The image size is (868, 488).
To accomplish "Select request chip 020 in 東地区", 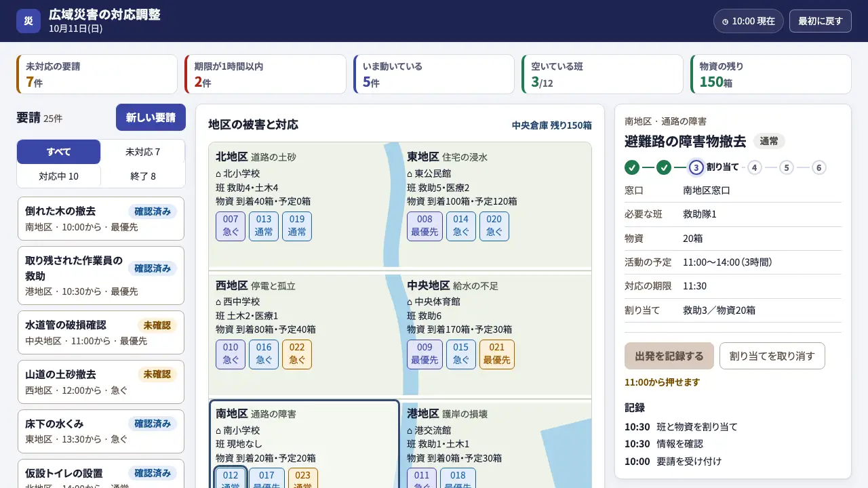I will (494, 226).
